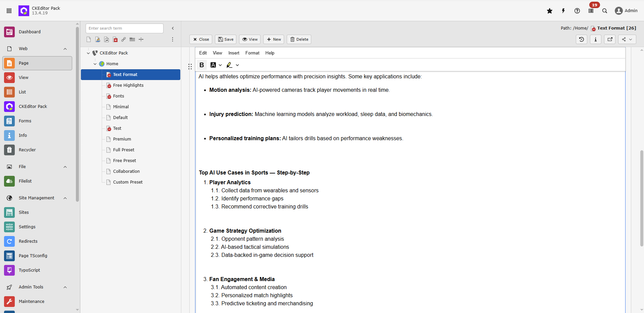The width and height of the screenshot is (644, 313).
Task: Open the application grid menu icon
Action: [x=9, y=11]
